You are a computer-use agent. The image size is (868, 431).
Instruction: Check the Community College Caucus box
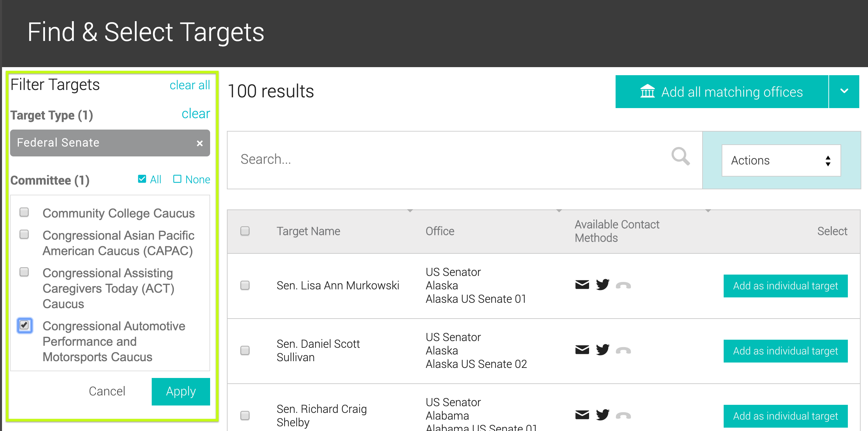(x=24, y=212)
